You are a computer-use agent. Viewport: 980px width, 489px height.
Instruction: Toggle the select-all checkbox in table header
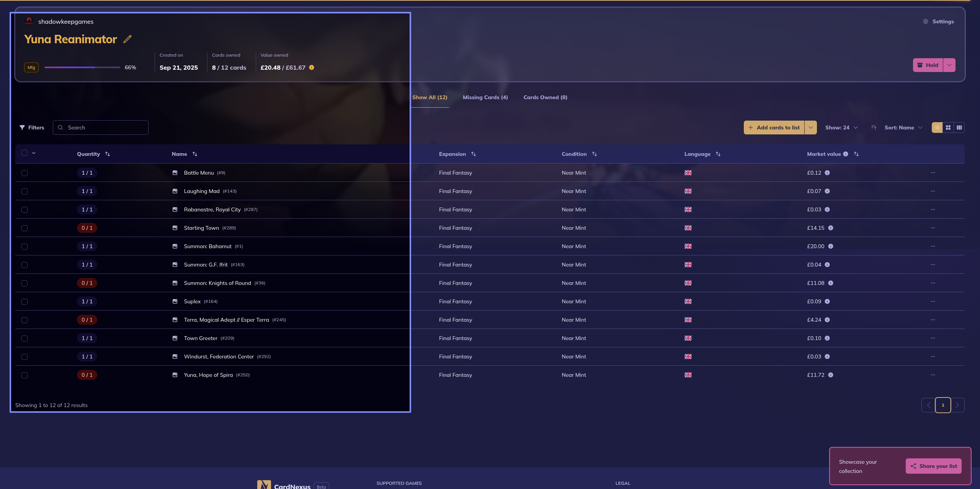click(x=24, y=153)
